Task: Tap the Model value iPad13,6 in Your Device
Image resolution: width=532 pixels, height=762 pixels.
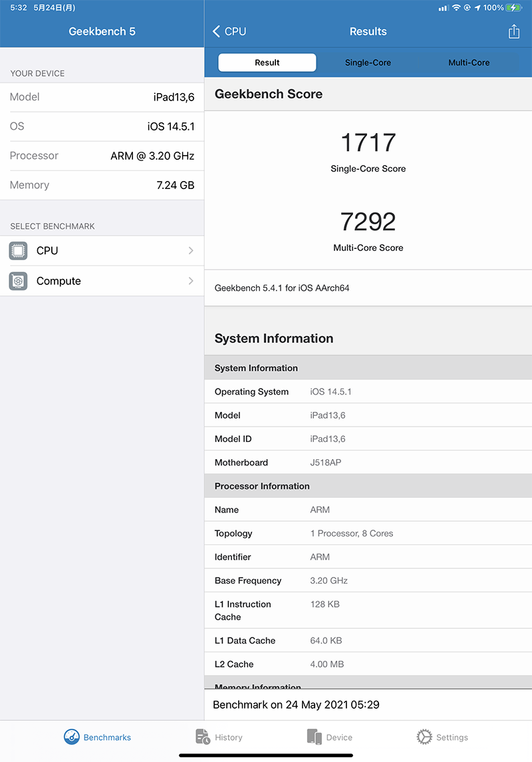Action: [174, 97]
